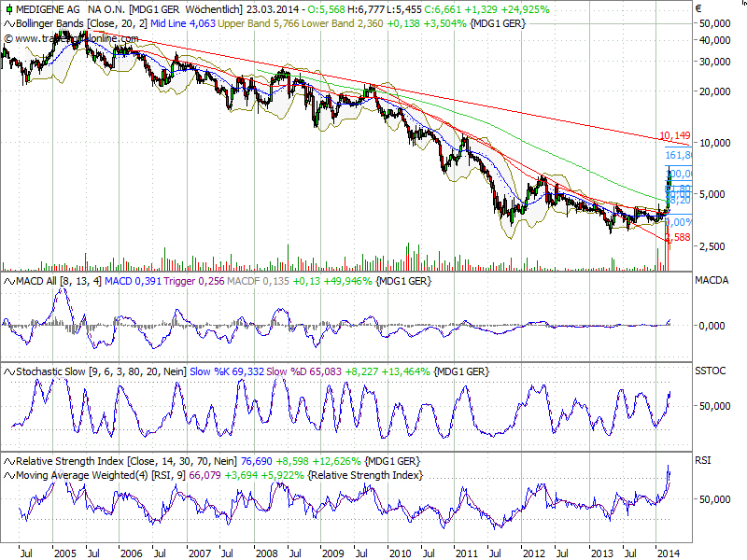Click the Stochastic Slow indicator wave icon
Screen dimensions: 747x560
(9, 371)
